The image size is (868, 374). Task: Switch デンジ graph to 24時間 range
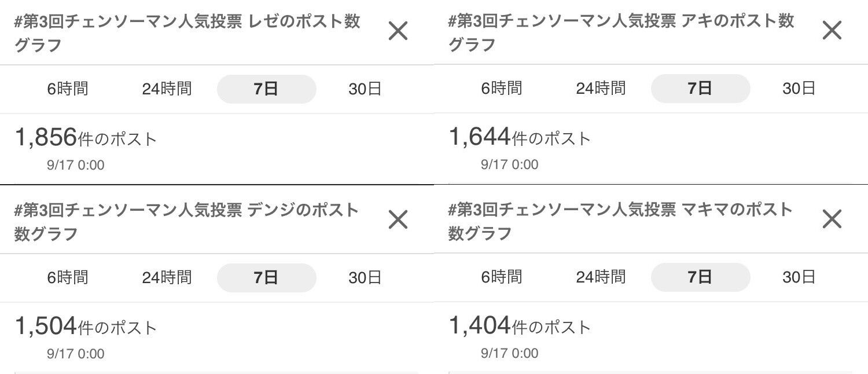167,278
